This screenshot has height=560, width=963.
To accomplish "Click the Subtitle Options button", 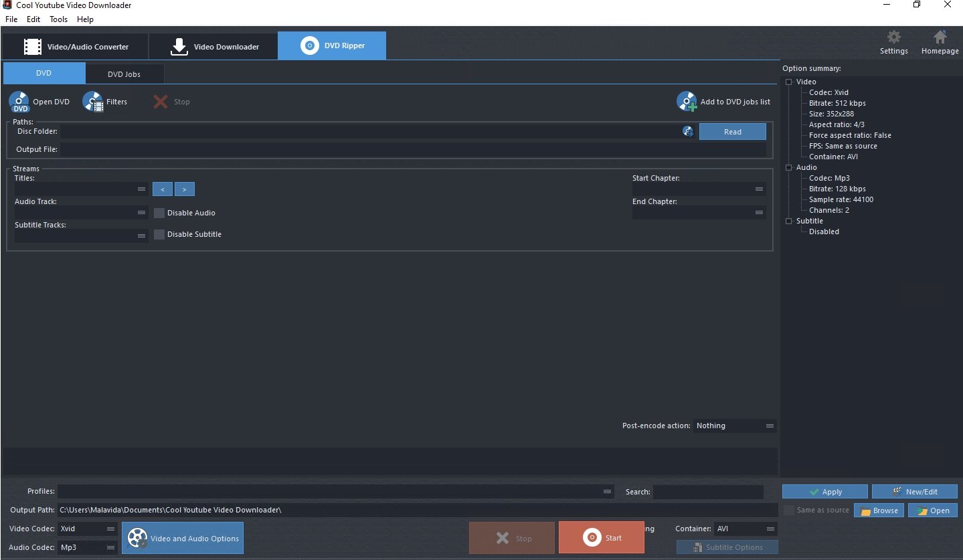I will tap(727, 547).
